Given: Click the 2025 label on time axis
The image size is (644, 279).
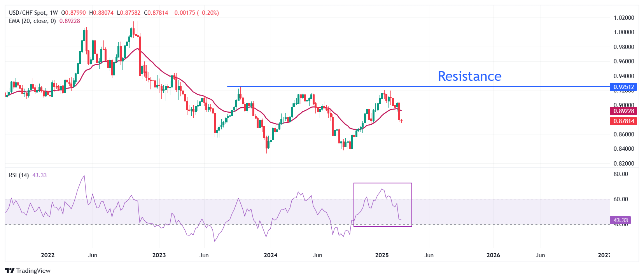Looking at the screenshot, I should point(382,255).
